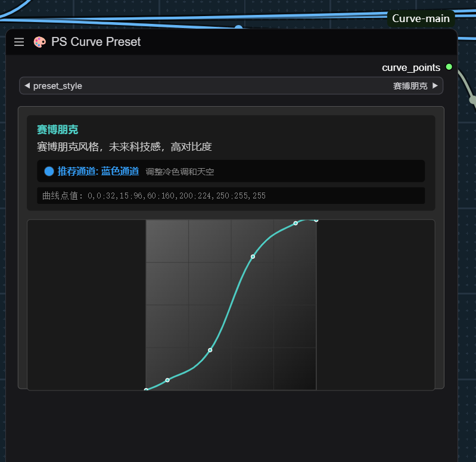This screenshot has height=462, width=476.
Task: Switch to next preset_style with right arrow
Action: pos(435,86)
